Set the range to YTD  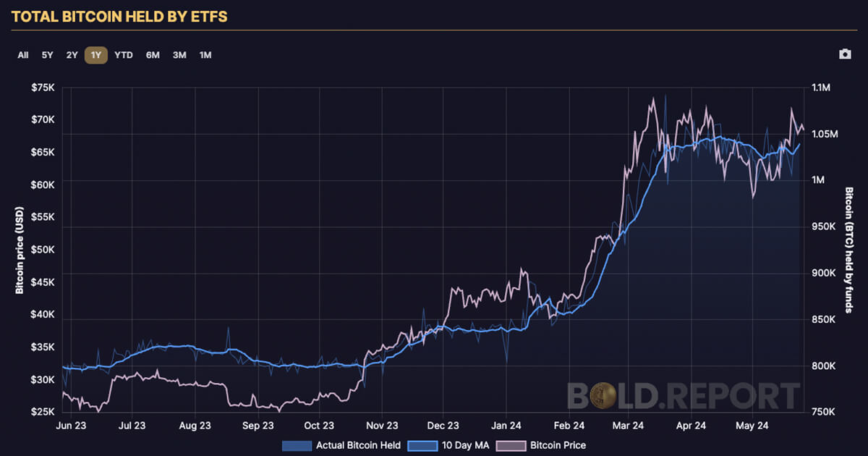[x=124, y=55]
